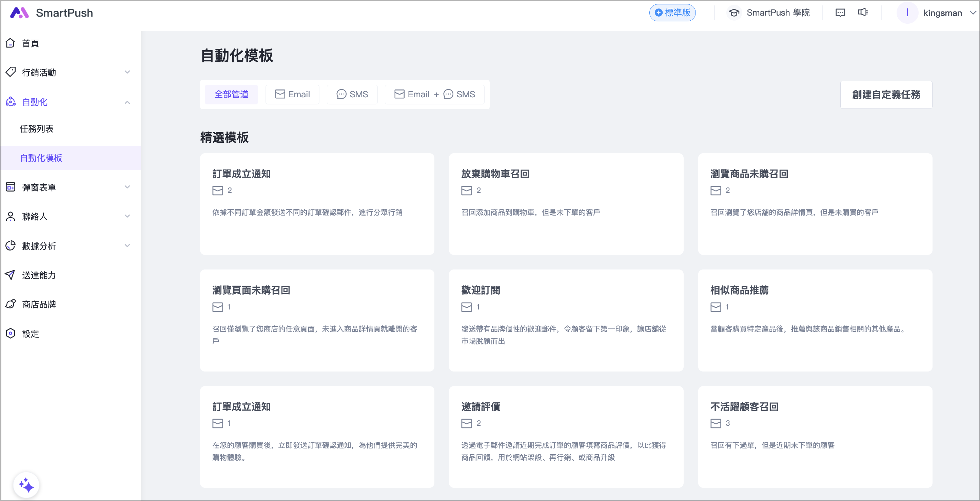Open the message chat icon in header
Image resolution: width=980 pixels, height=501 pixels.
840,13
